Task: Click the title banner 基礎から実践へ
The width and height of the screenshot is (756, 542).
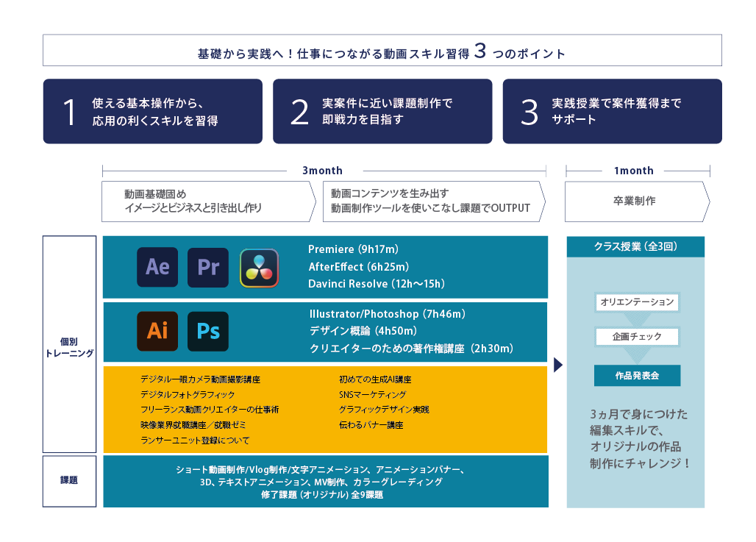Action: coord(382,50)
